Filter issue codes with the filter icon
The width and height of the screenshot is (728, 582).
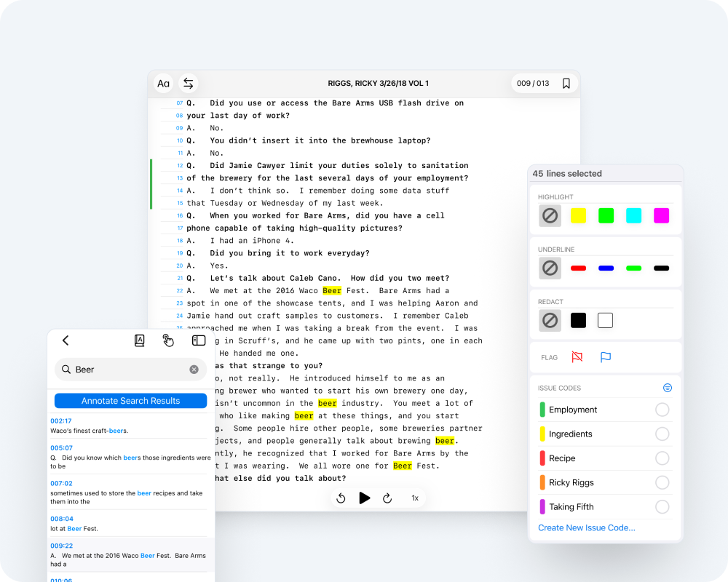[667, 388]
